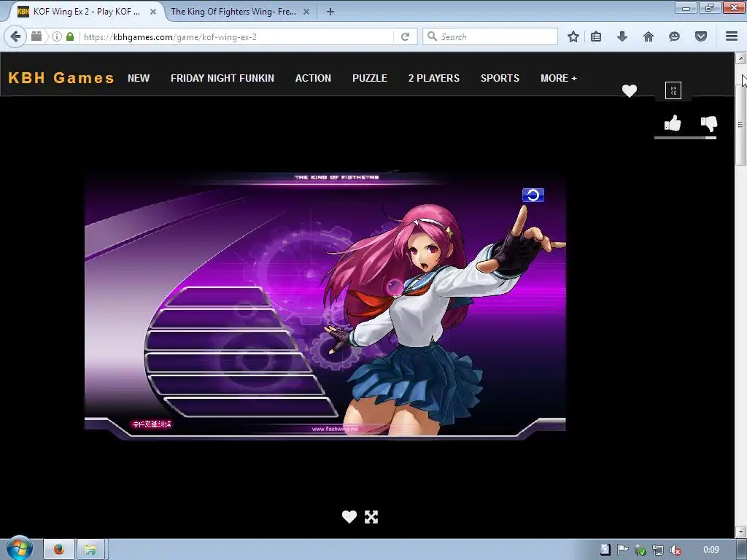Click the rating bar under thumbs icons
This screenshot has width=747, height=560.
point(685,138)
